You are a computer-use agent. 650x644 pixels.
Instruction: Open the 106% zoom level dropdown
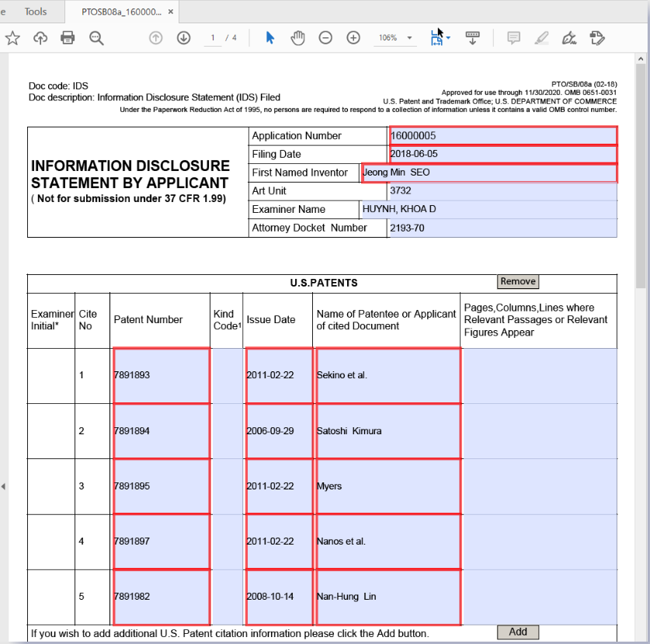pyautogui.click(x=396, y=38)
